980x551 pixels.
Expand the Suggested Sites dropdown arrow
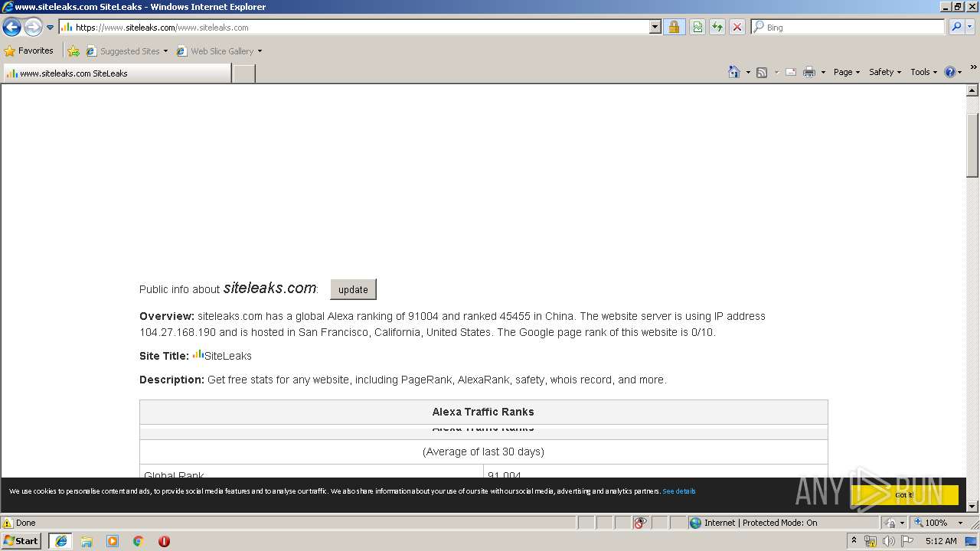click(165, 51)
